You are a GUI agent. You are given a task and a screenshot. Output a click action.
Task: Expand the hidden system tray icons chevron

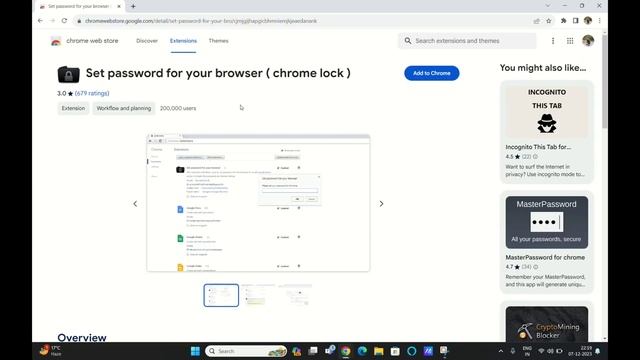point(501,351)
